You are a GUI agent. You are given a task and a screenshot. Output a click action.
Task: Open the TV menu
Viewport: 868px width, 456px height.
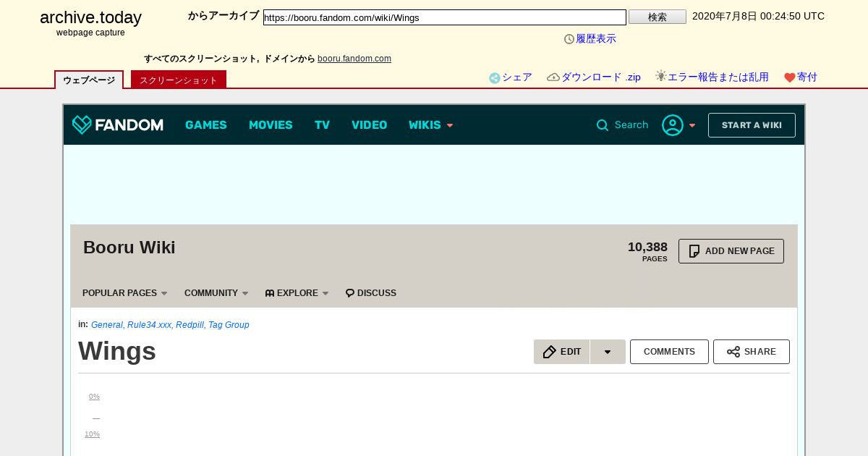(322, 125)
